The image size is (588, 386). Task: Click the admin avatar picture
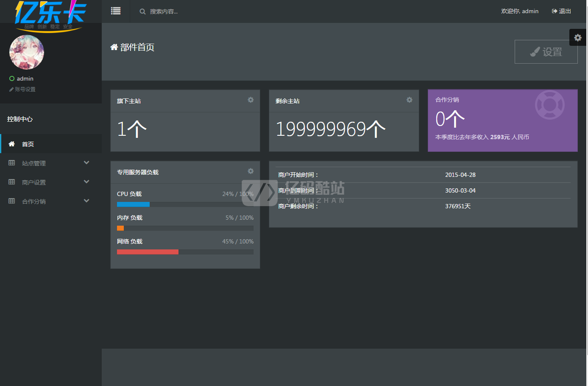(27, 52)
